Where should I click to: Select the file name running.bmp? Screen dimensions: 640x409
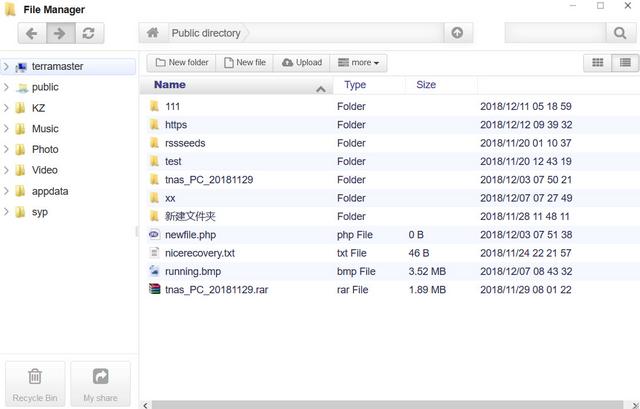pos(193,271)
